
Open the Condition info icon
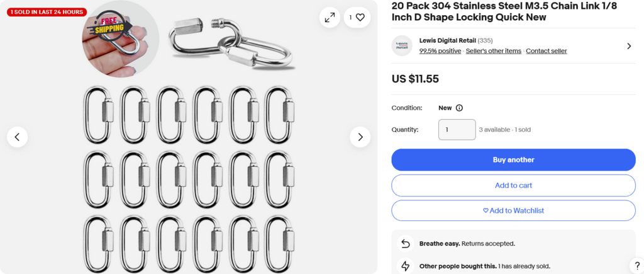pos(459,108)
